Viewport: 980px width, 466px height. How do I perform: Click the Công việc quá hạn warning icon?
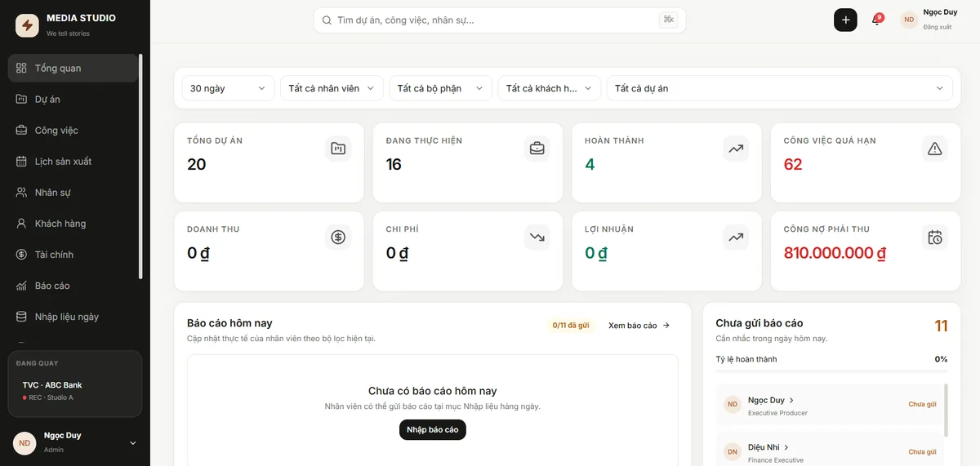(935, 148)
